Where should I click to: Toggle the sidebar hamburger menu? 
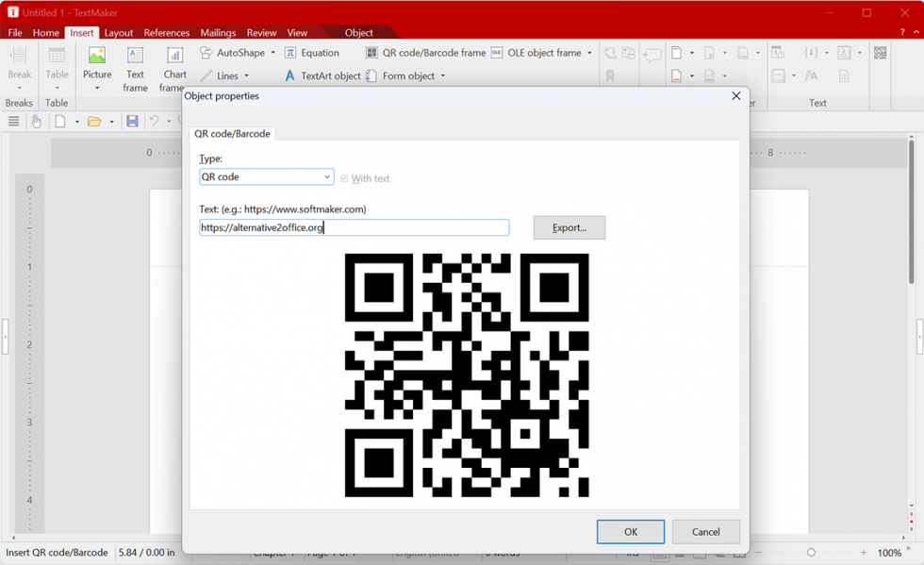[x=13, y=121]
